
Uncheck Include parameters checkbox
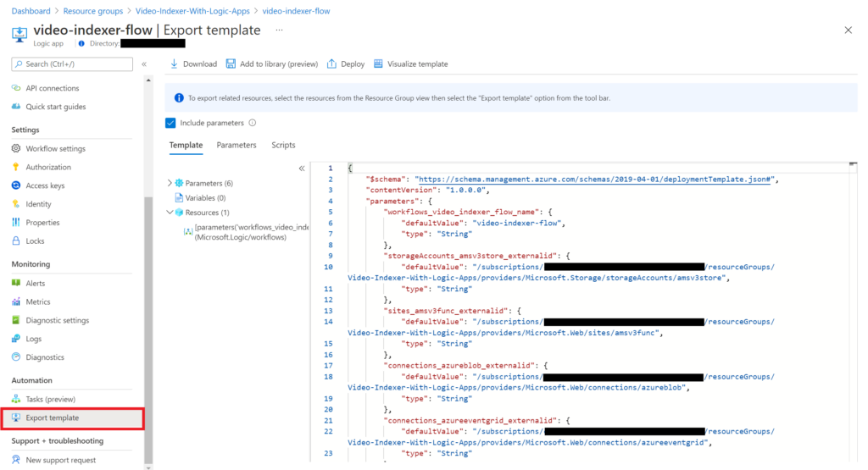(170, 123)
